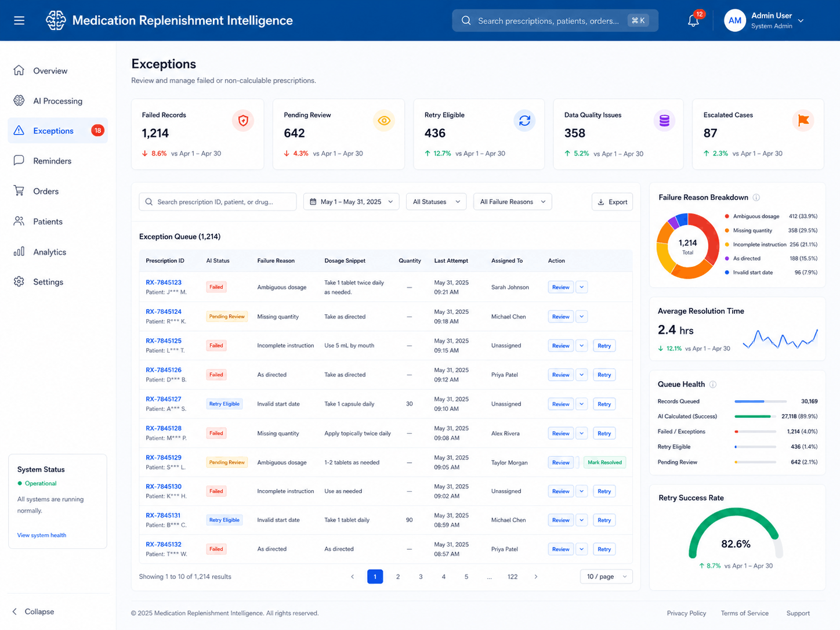This screenshot has width=840, height=630.
Task: Go to previous page arrow
Action: [352, 577]
